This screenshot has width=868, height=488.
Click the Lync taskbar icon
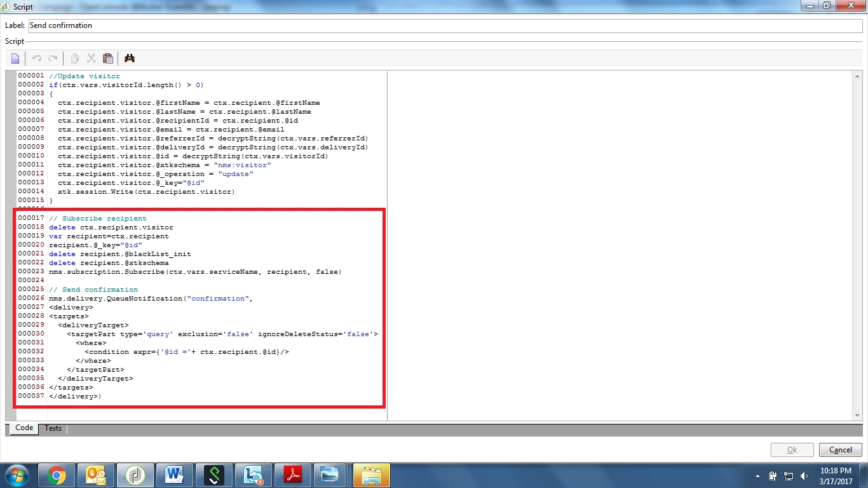coord(252,475)
